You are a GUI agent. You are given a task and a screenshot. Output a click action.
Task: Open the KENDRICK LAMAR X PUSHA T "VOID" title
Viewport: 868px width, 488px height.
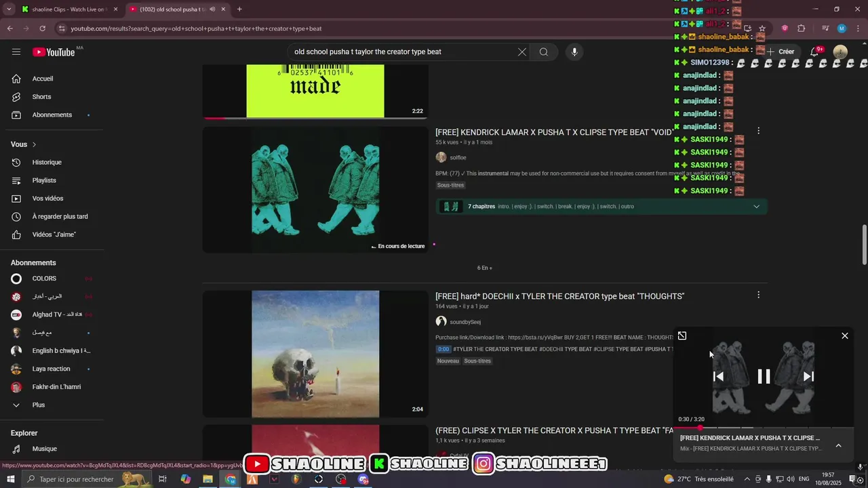pos(554,132)
